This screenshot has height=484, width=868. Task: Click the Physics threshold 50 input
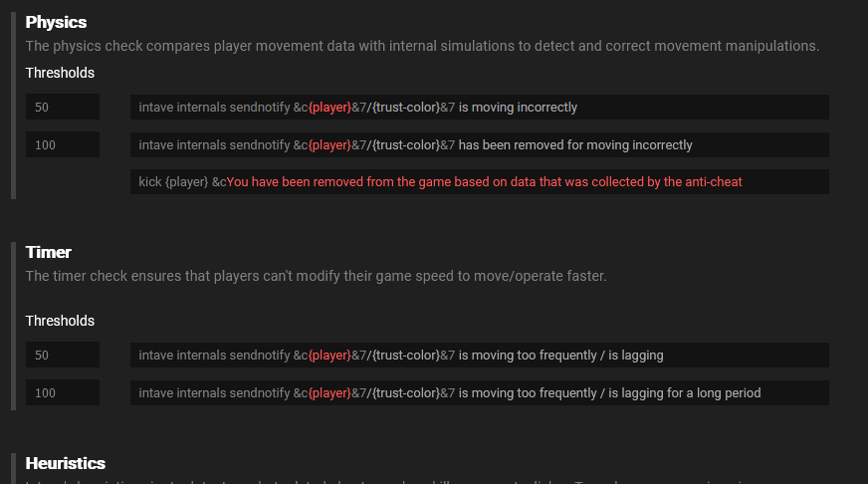(62, 108)
